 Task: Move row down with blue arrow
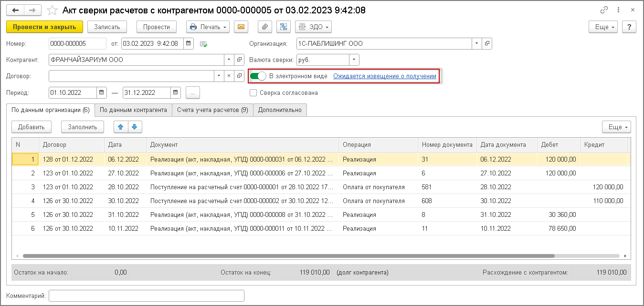coord(135,127)
